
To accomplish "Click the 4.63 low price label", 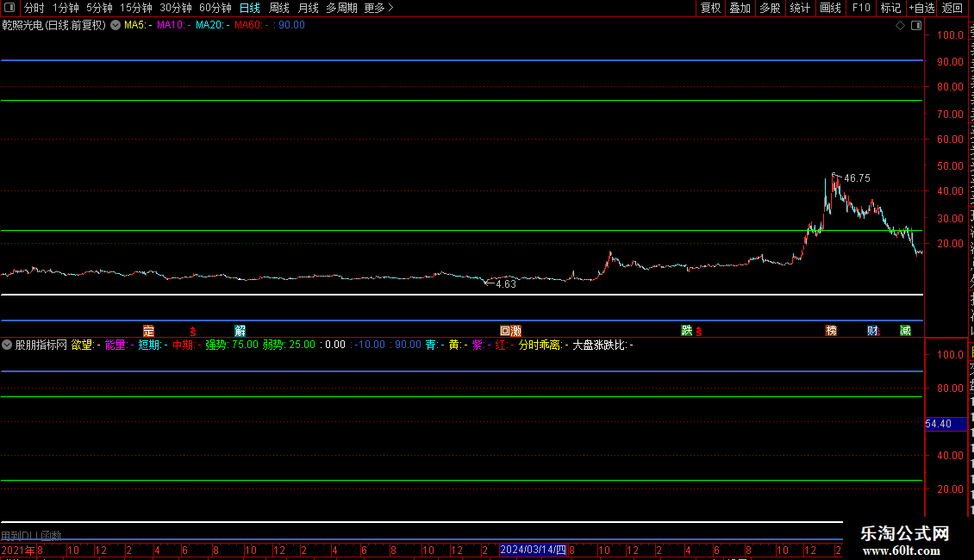I will (x=506, y=284).
